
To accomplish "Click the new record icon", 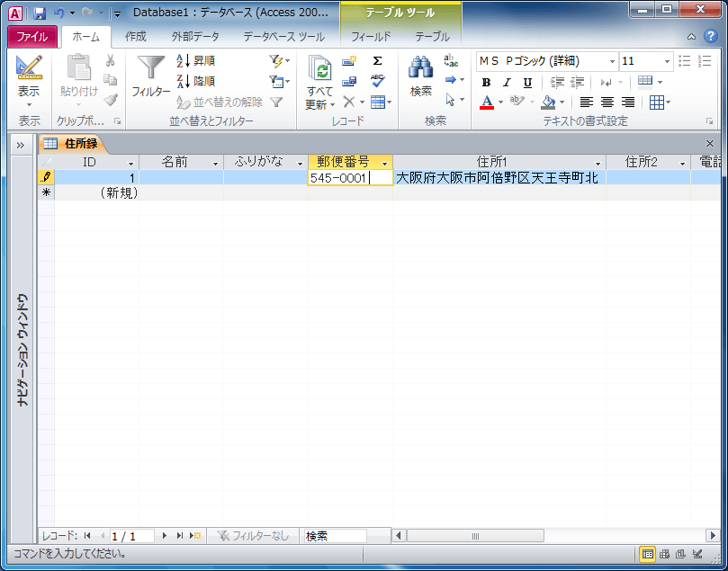I will click(x=349, y=61).
